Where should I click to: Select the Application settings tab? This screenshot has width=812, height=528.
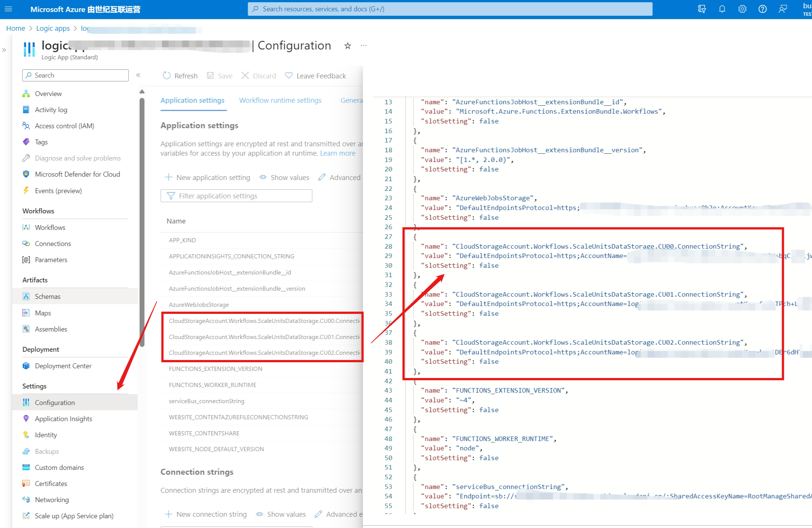(x=192, y=100)
